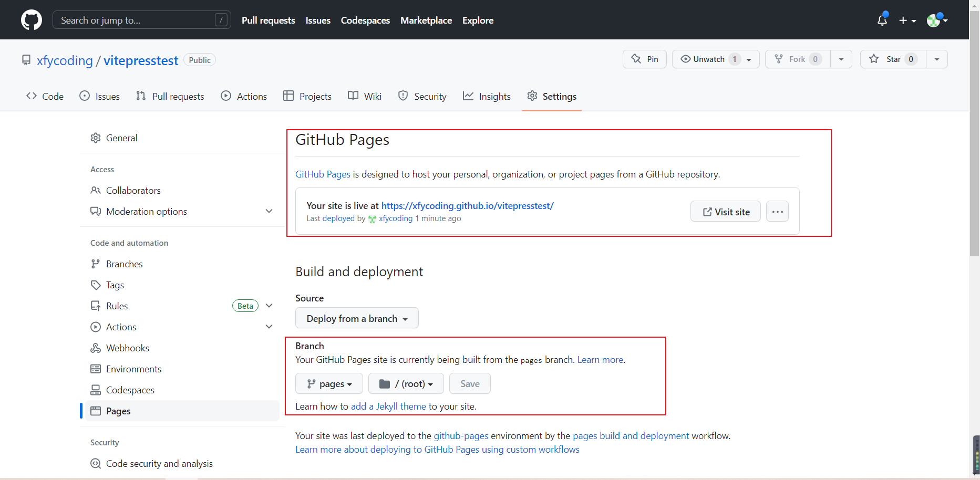This screenshot has width=980, height=480.
Task: Pin the repository with Pin button
Action: click(x=645, y=59)
